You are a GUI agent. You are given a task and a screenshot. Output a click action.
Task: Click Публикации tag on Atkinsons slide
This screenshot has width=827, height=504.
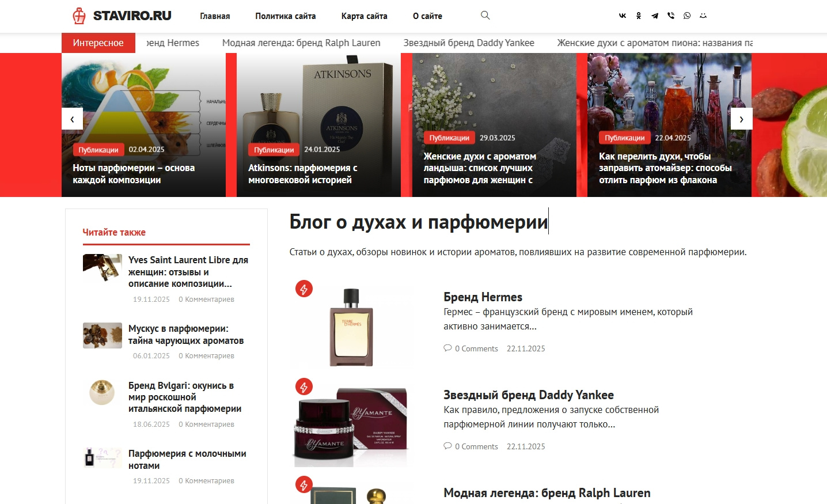point(274,150)
